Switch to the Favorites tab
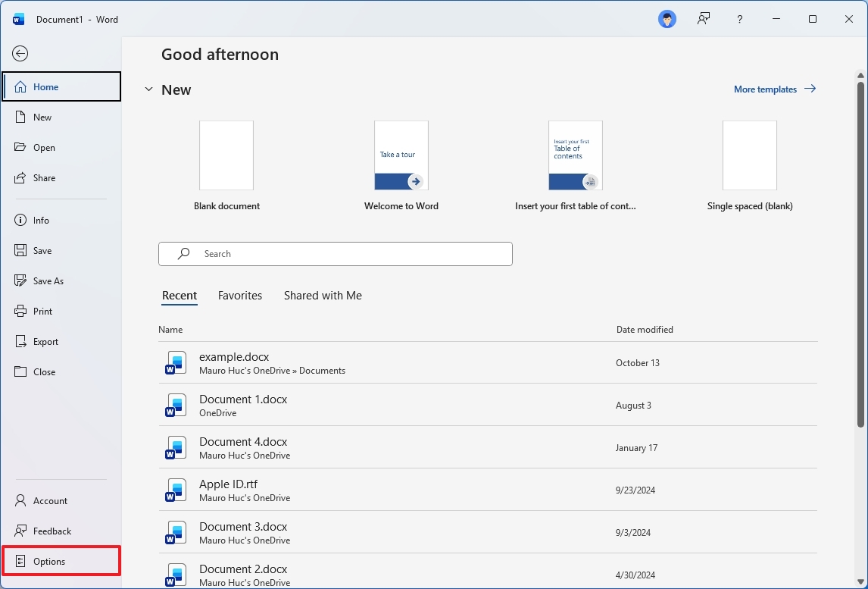This screenshot has height=589, width=868. [239, 296]
